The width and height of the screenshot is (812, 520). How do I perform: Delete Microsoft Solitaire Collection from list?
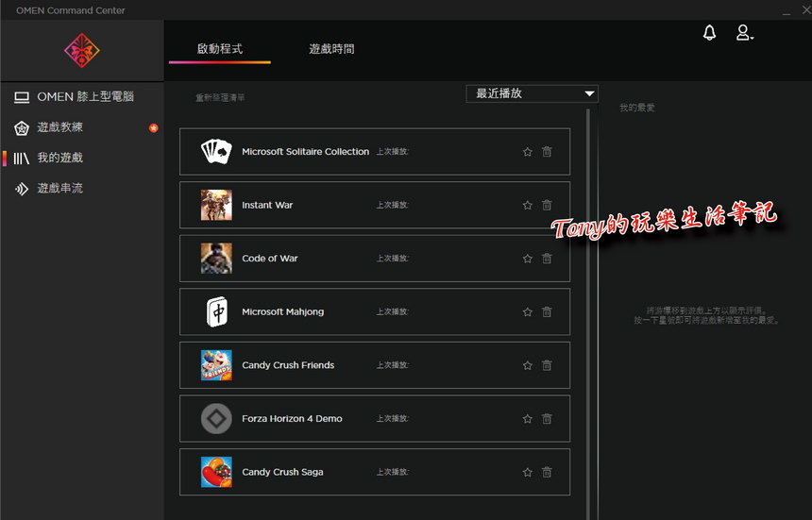(x=547, y=152)
